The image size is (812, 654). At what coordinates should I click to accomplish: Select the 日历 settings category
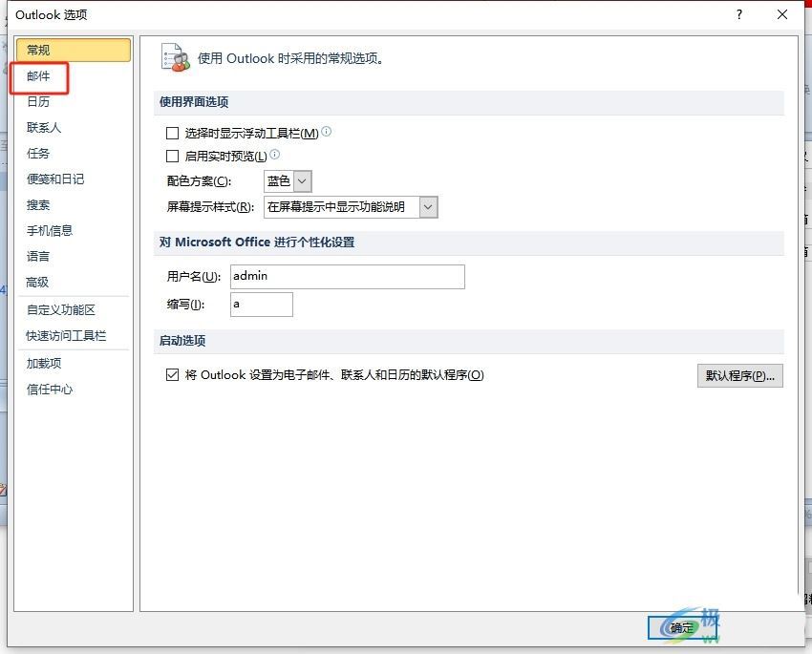coord(38,101)
